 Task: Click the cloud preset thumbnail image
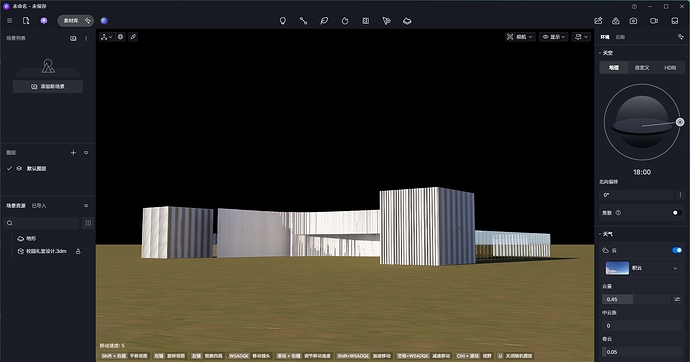[617, 268]
